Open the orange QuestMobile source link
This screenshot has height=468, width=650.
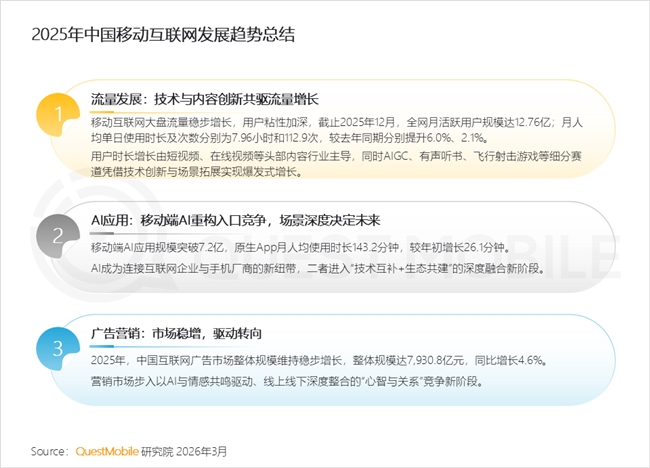(x=107, y=451)
